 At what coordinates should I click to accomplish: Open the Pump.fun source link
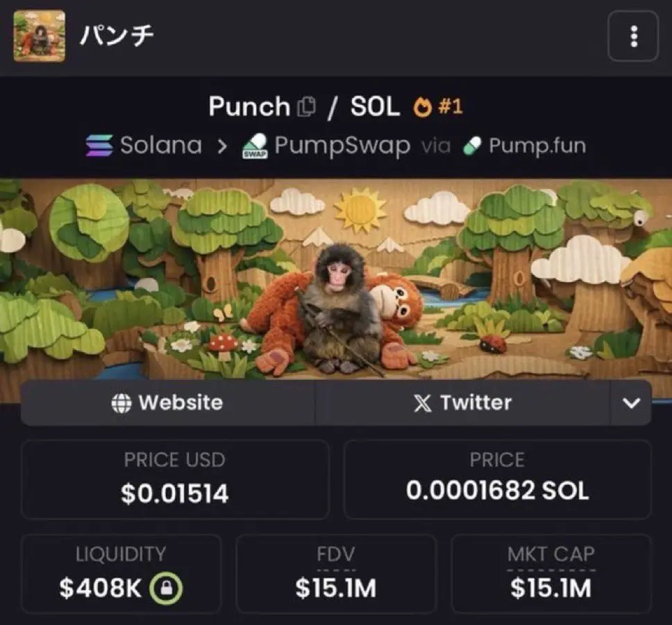click(x=537, y=146)
